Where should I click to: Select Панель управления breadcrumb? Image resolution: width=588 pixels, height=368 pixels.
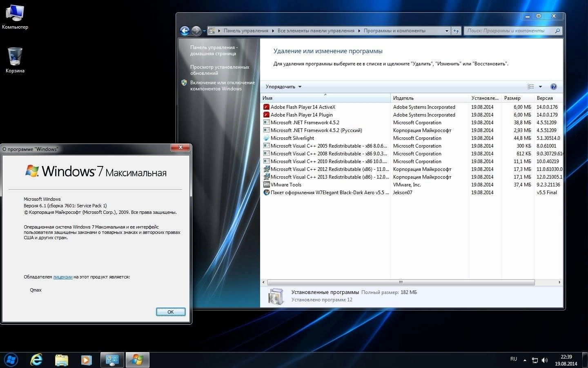246,31
